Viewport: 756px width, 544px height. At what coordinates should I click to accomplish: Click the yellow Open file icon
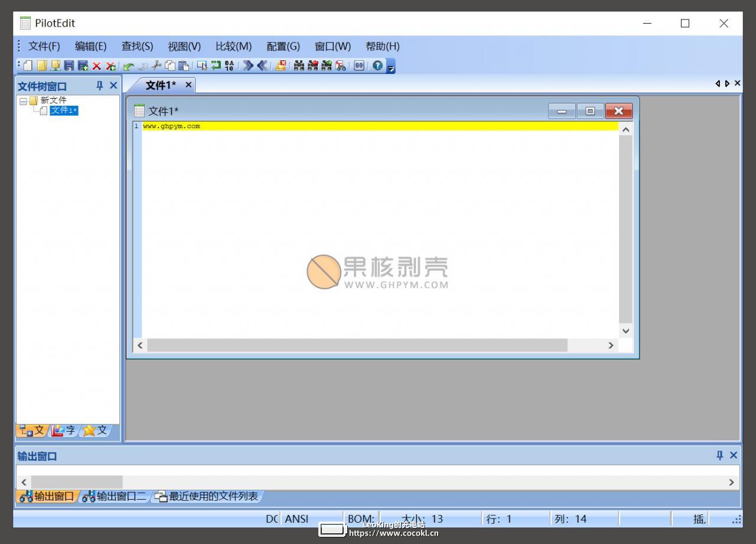pos(42,66)
